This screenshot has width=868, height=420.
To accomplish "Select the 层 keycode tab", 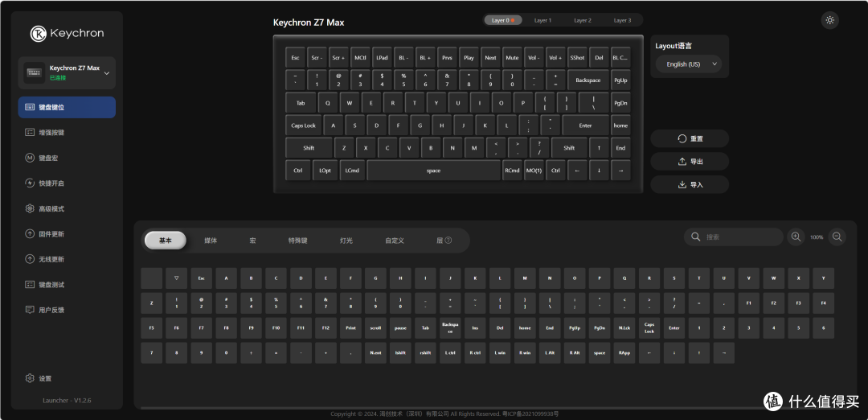I will [440, 241].
